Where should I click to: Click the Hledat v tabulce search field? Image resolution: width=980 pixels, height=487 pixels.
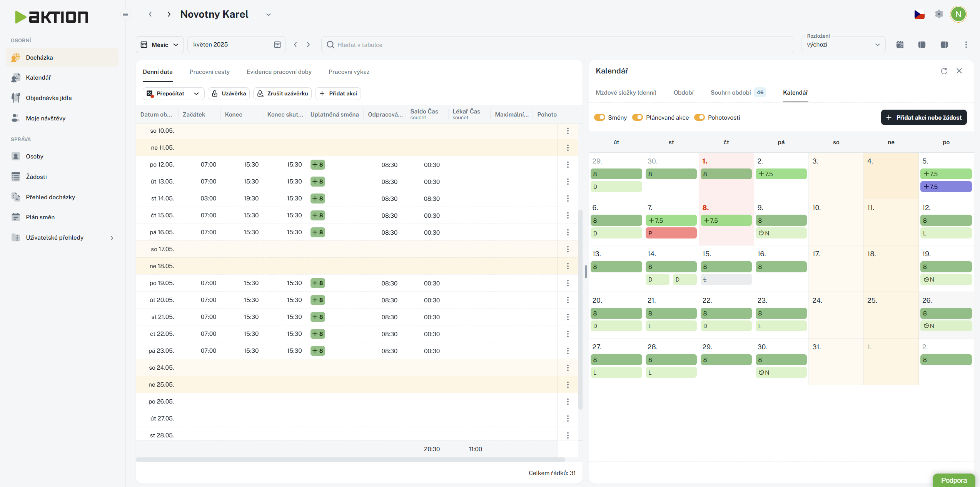pyautogui.click(x=558, y=45)
